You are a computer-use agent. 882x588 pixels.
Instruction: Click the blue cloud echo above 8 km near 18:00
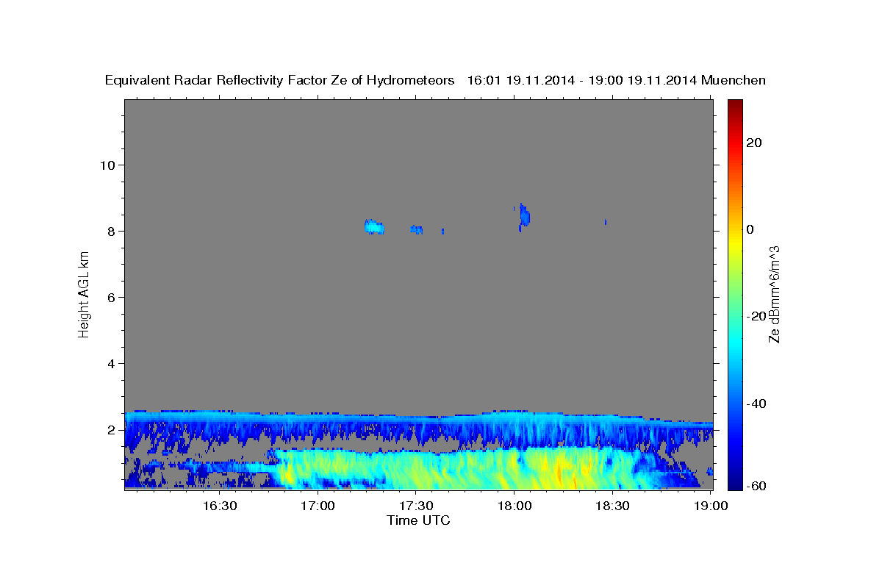point(523,216)
